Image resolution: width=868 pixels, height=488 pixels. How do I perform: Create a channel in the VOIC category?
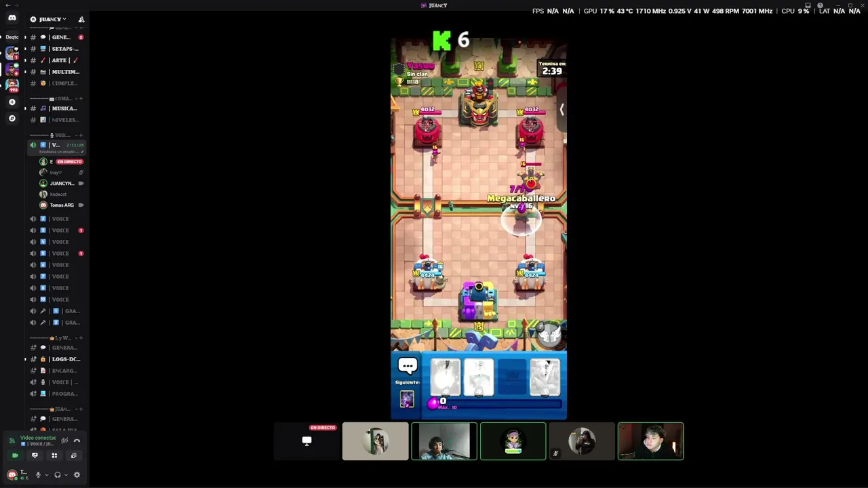click(x=81, y=135)
